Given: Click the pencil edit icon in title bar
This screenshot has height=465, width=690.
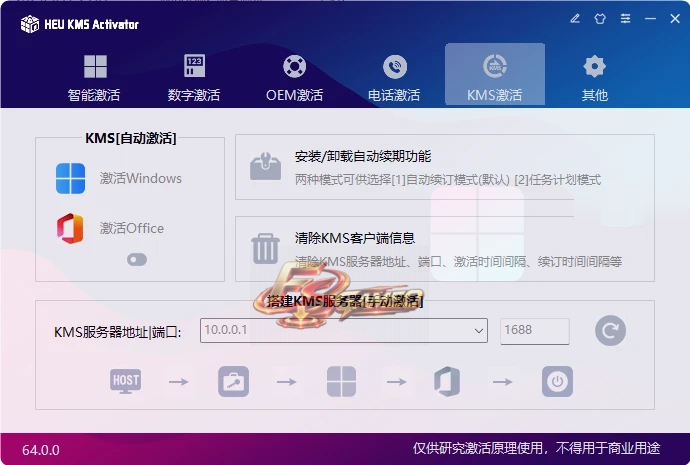Looking at the screenshot, I should pos(575,18).
